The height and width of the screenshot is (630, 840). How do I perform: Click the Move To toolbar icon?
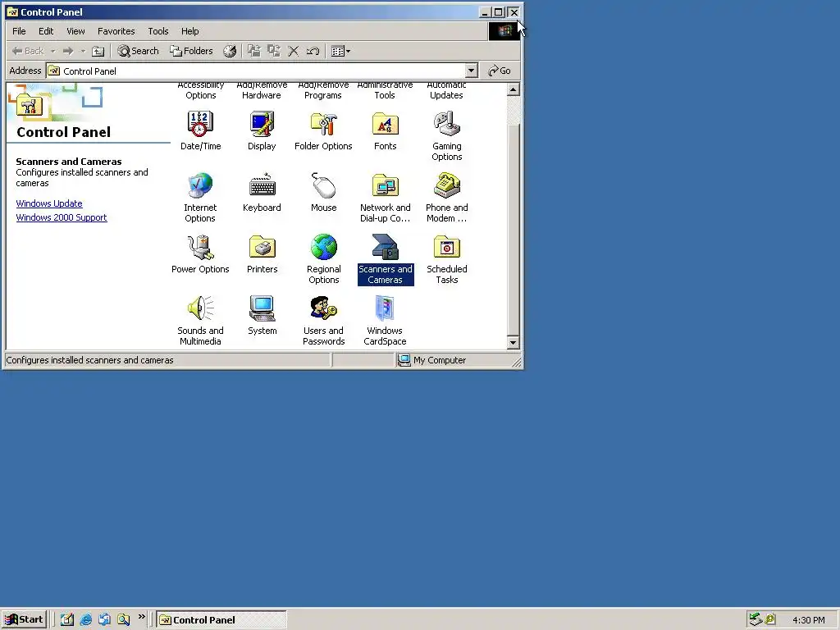254,51
